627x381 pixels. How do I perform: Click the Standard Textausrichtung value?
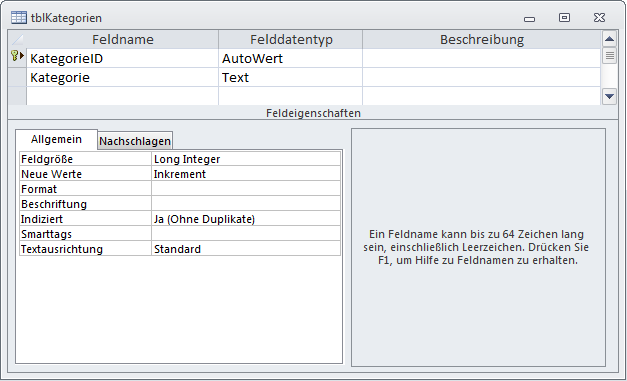(246, 249)
